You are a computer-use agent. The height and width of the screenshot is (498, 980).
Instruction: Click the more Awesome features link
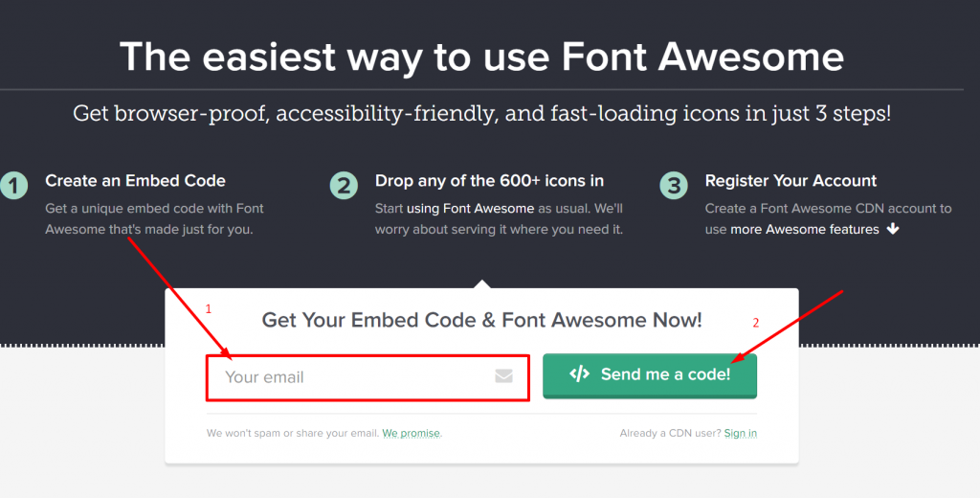click(x=804, y=229)
